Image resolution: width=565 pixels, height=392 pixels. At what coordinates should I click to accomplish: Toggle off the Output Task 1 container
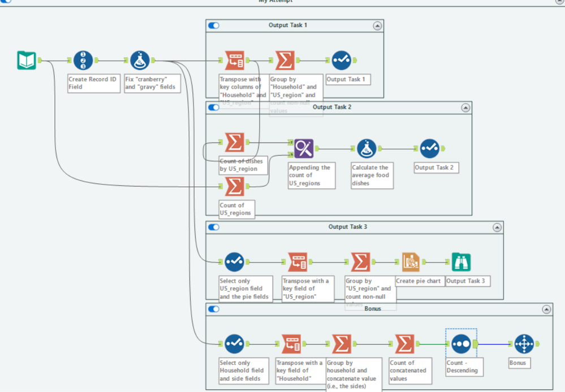[x=214, y=25]
